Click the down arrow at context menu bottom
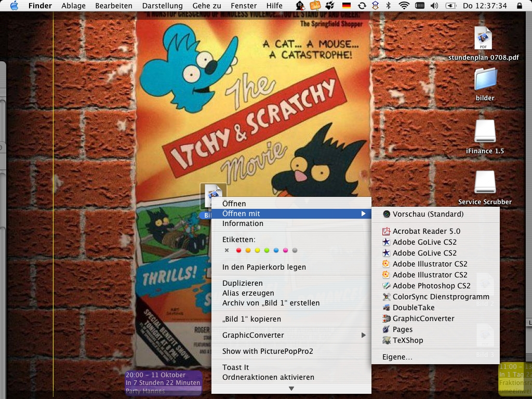Screen dimensions: 532x399 pyautogui.click(x=291, y=389)
